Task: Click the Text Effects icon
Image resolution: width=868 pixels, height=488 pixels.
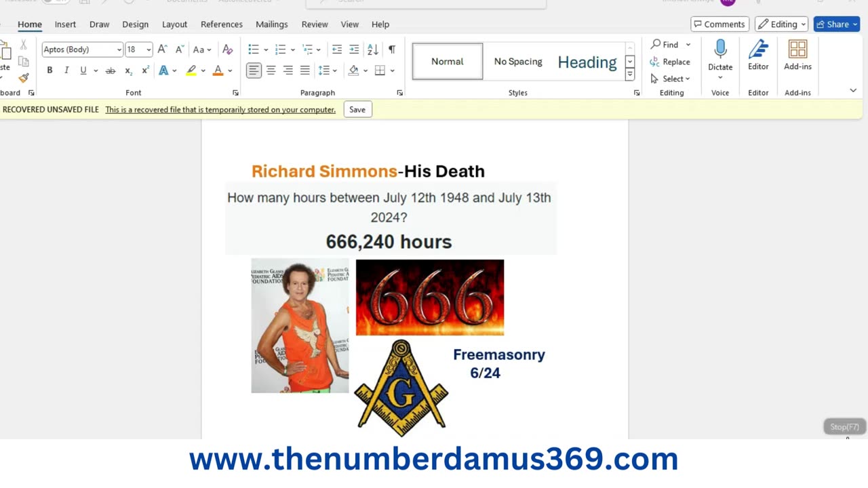Action: click(163, 70)
